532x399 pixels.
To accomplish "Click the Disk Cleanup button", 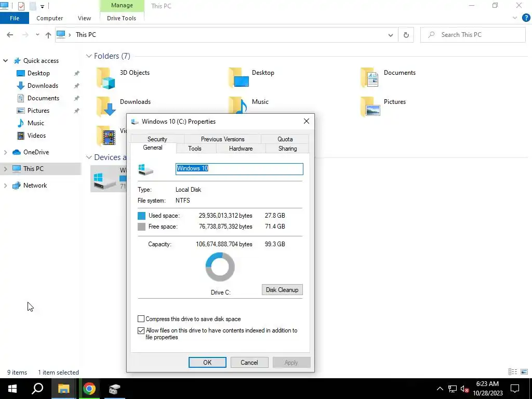I will click(x=282, y=290).
